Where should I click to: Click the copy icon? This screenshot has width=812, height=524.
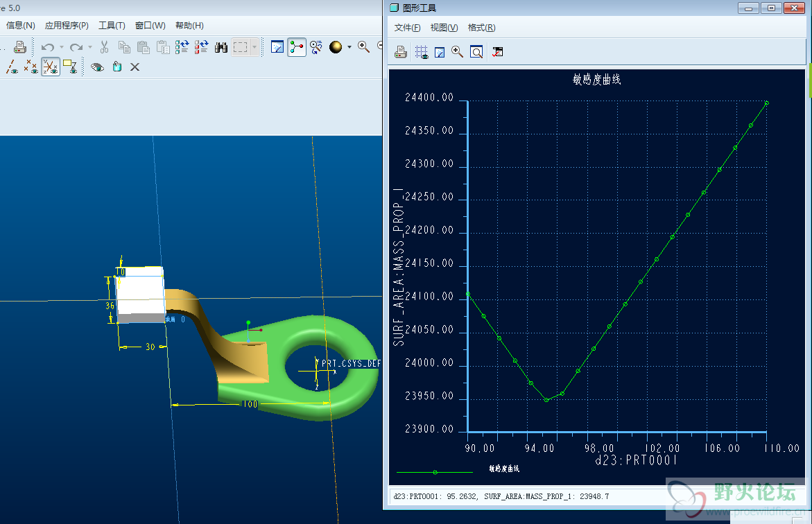(124, 47)
